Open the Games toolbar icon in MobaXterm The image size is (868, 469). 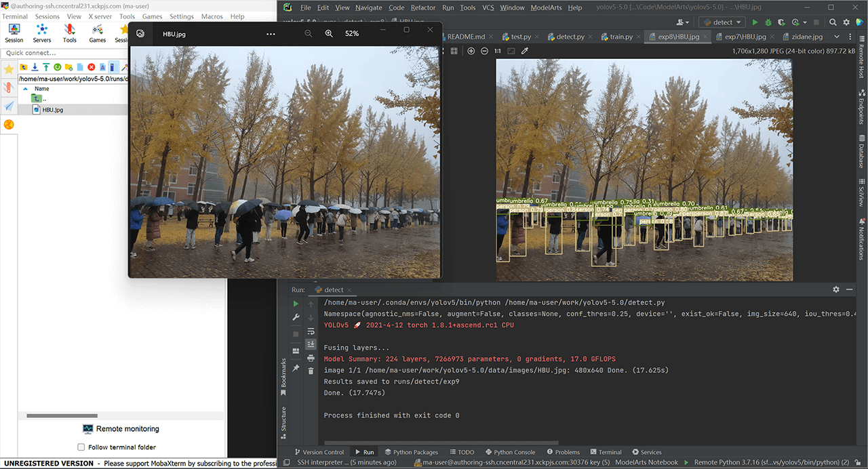(98, 33)
